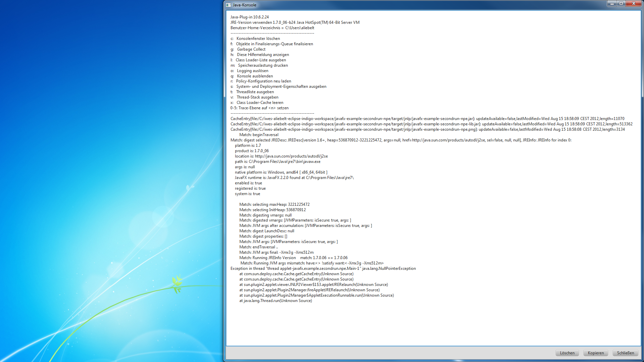Click the NullPointerException error line
This screenshot has width=644, height=362.
click(323, 268)
